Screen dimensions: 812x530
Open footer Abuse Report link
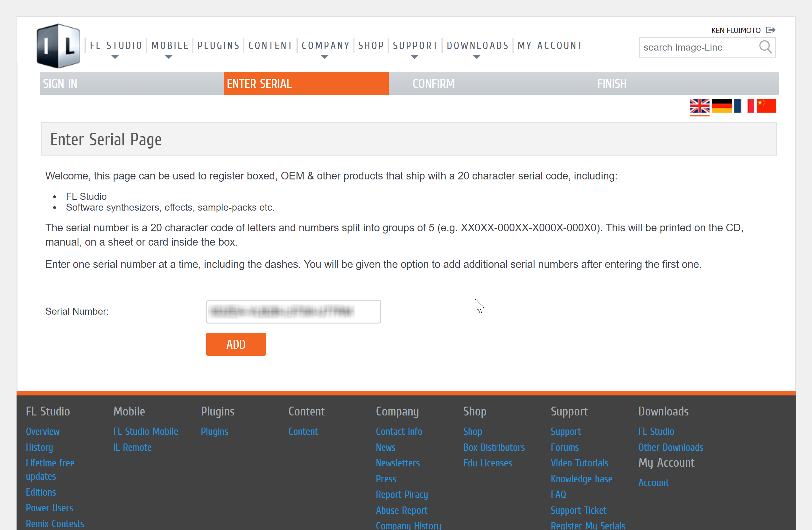tap(402, 511)
